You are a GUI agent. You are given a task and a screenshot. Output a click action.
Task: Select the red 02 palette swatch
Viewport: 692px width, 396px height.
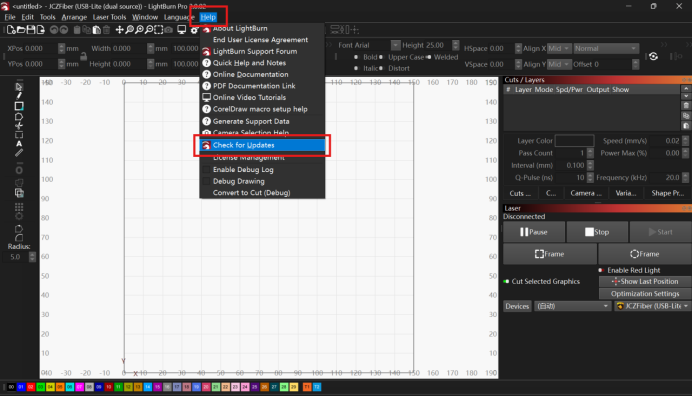click(30, 387)
